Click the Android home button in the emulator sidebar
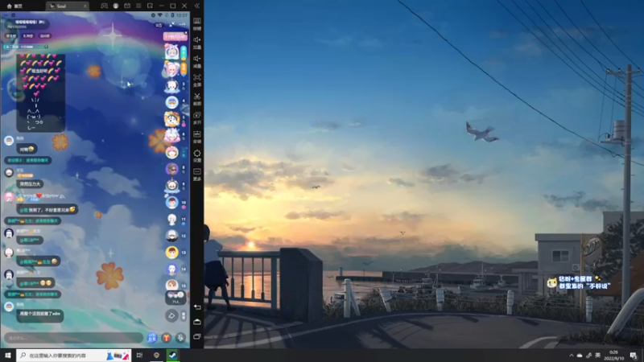The height and width of the screenshot is (362, 644). (197, 322)
